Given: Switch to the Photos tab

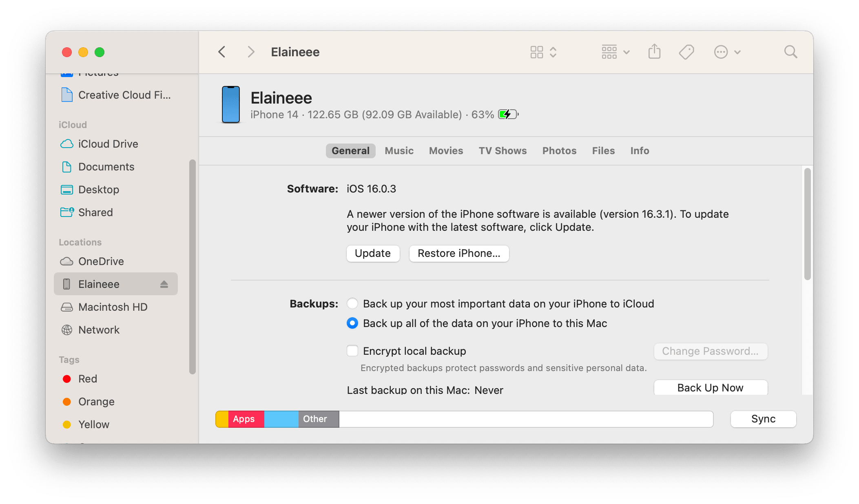Looking at the screenshot, I should tap(559, 151).
